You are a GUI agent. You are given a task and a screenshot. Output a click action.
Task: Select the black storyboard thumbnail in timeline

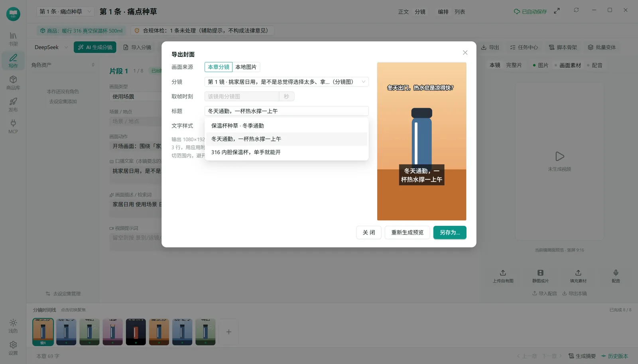pos(136,332)
